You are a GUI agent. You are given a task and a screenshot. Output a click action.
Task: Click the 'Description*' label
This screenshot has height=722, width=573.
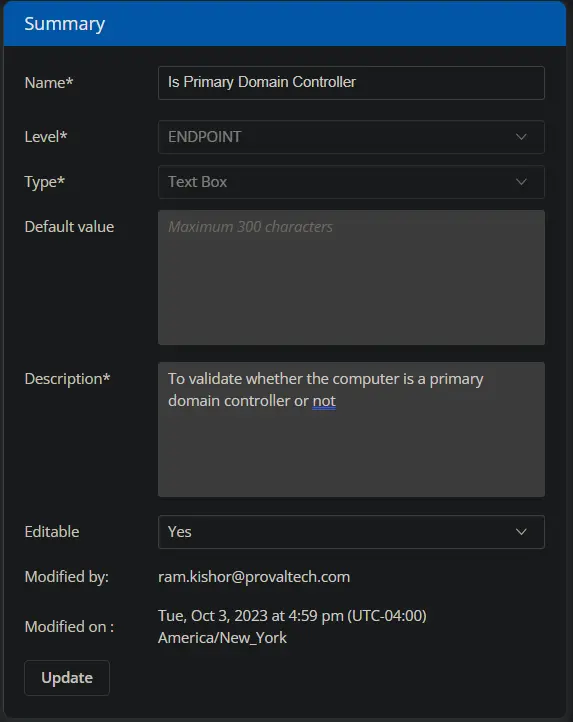[67, 378]
